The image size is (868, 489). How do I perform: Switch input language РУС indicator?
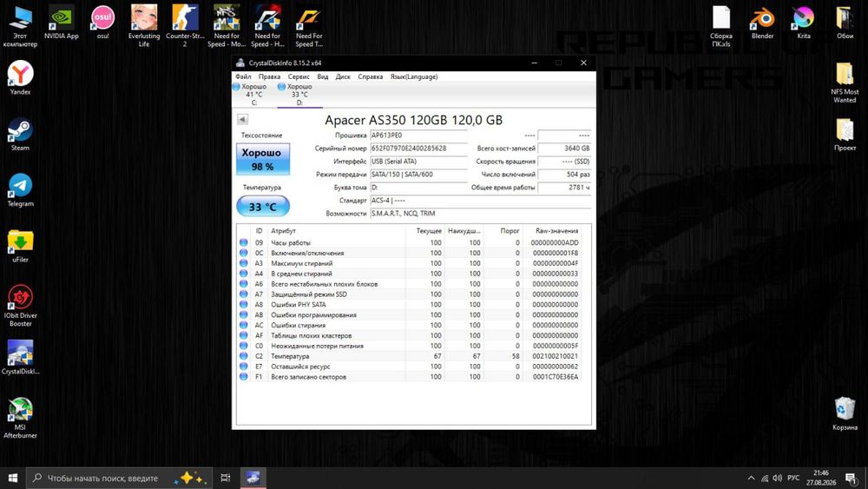click(793, 478)
